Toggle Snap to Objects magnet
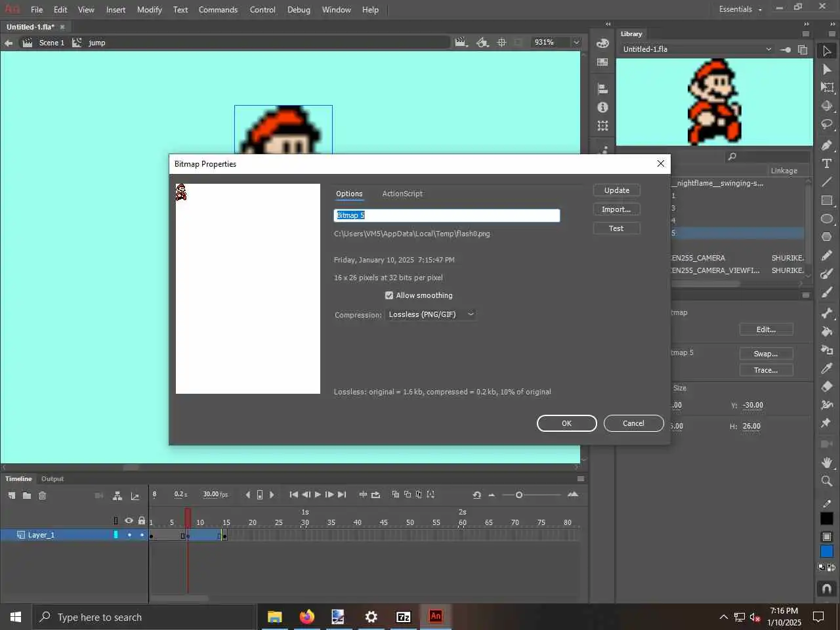This screenshot has height=630, width=840. [x=827, y=589]
